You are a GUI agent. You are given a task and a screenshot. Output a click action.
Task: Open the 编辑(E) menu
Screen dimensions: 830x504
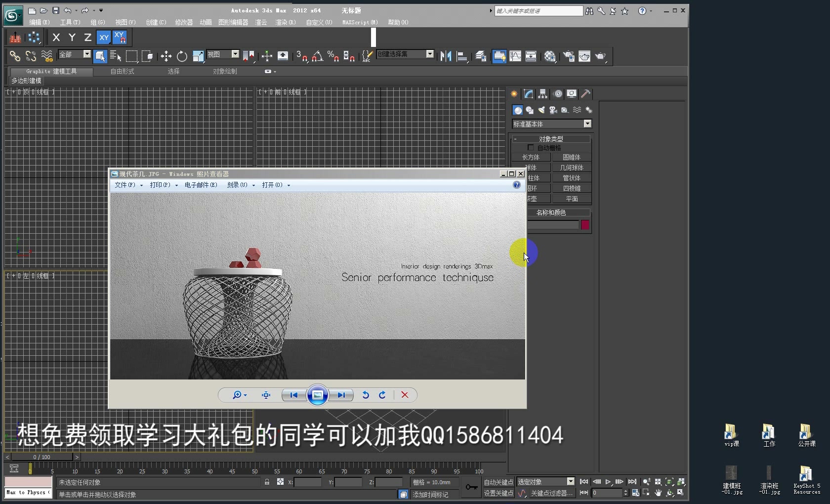tap(39, 22)
